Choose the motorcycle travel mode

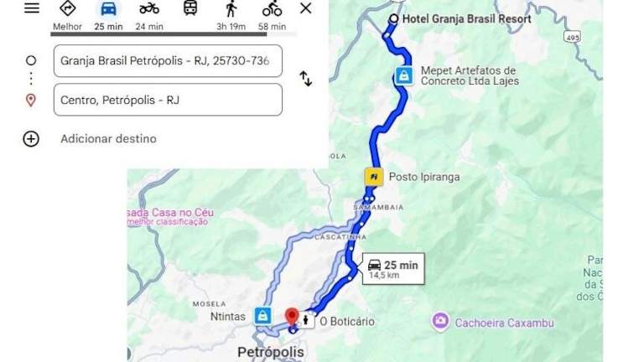149,16
